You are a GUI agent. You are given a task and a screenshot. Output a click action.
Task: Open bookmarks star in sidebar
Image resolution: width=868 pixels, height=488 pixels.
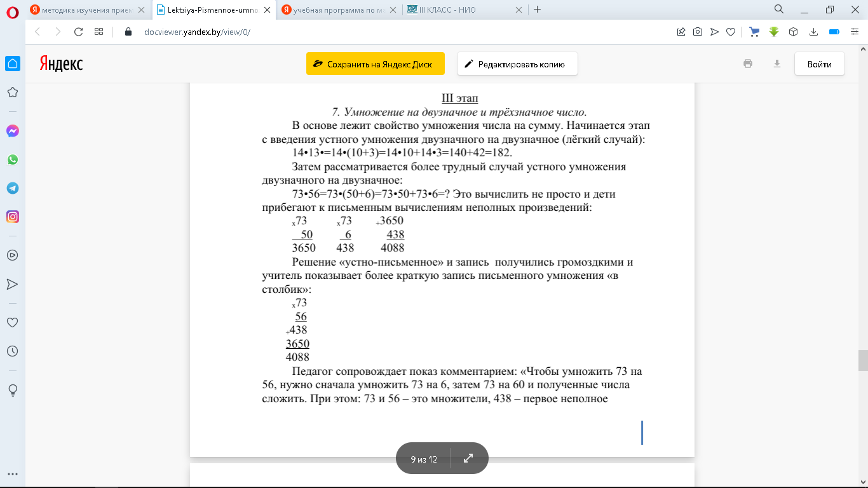12,93
